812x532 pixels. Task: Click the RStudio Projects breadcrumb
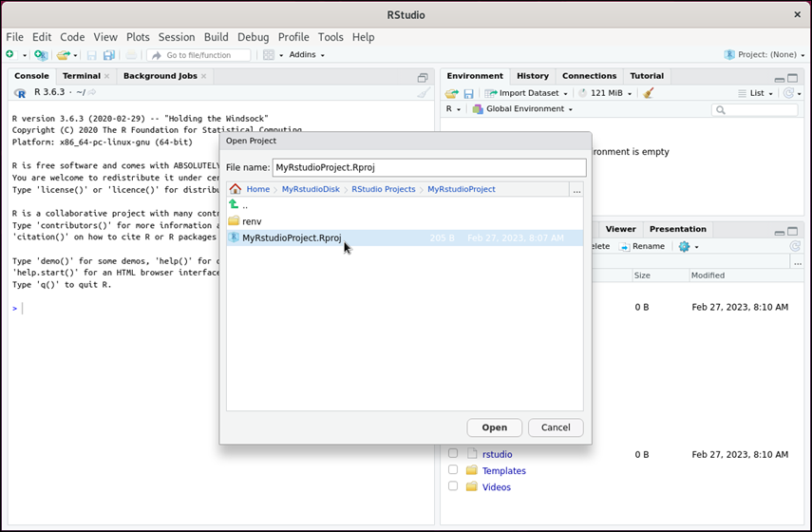pos(384,189)
